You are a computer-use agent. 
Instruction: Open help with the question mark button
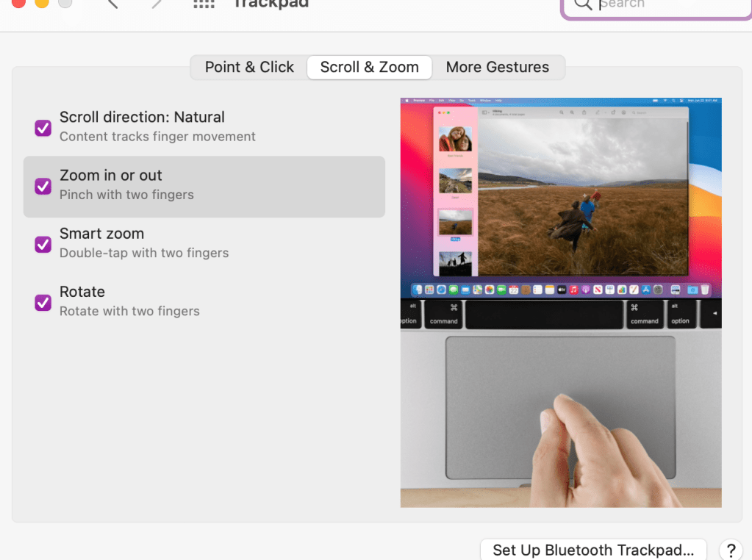(x=730, y=550)
